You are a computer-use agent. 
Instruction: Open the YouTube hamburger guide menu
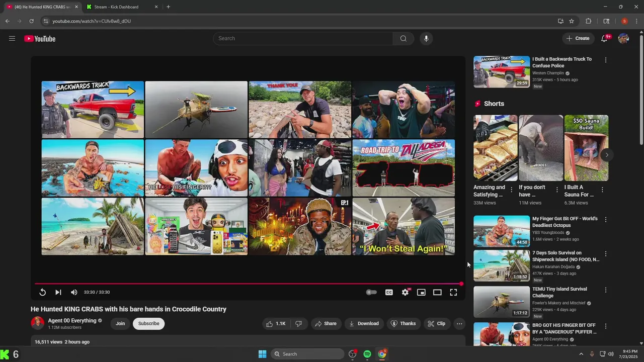pyautogui.click(x=12, y=39)
